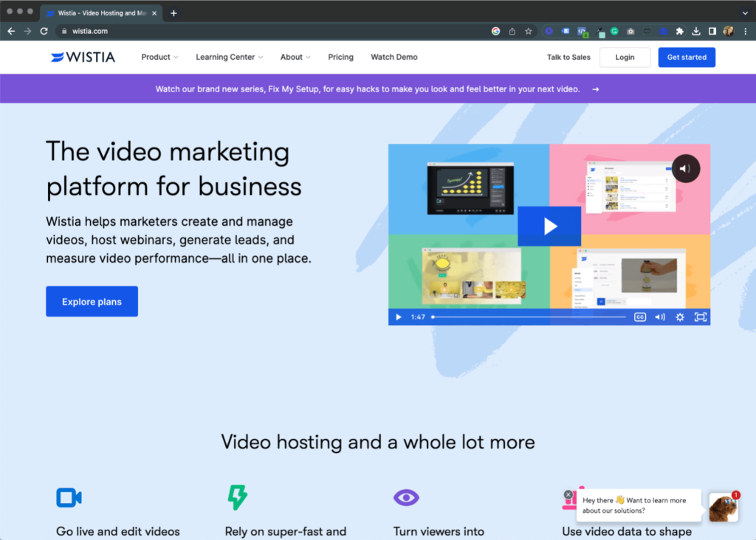
Task: Click the Grammarly extension icon
Action: click(x=614, y=31)
